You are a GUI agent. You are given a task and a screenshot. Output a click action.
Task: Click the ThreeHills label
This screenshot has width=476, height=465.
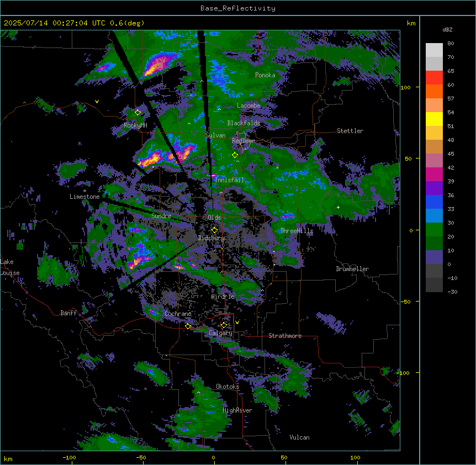pos(297,231)
